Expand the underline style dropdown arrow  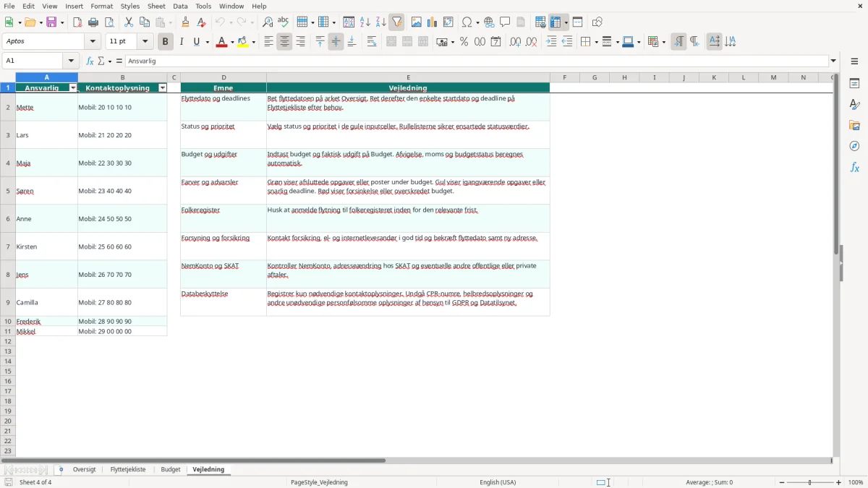tap(207, 42)
